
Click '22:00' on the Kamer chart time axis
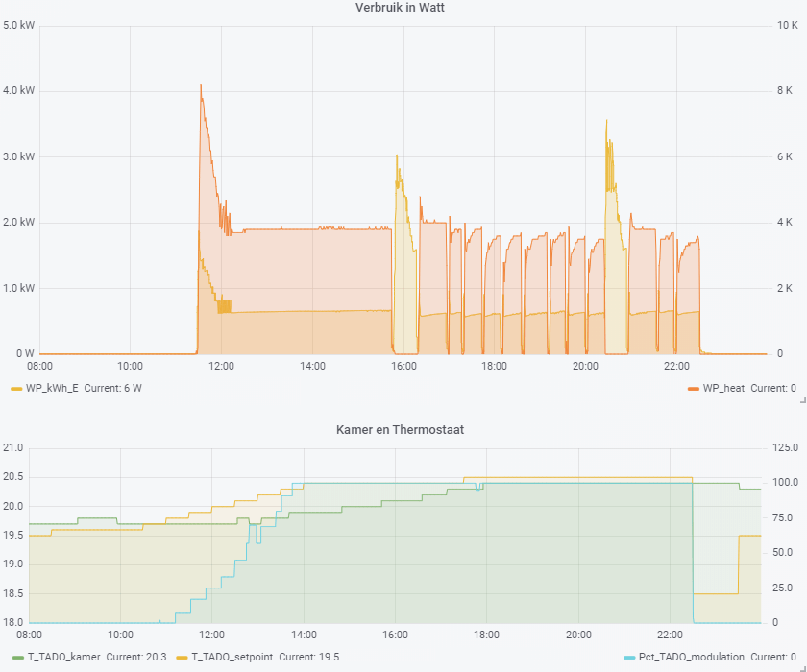[670, 635]
